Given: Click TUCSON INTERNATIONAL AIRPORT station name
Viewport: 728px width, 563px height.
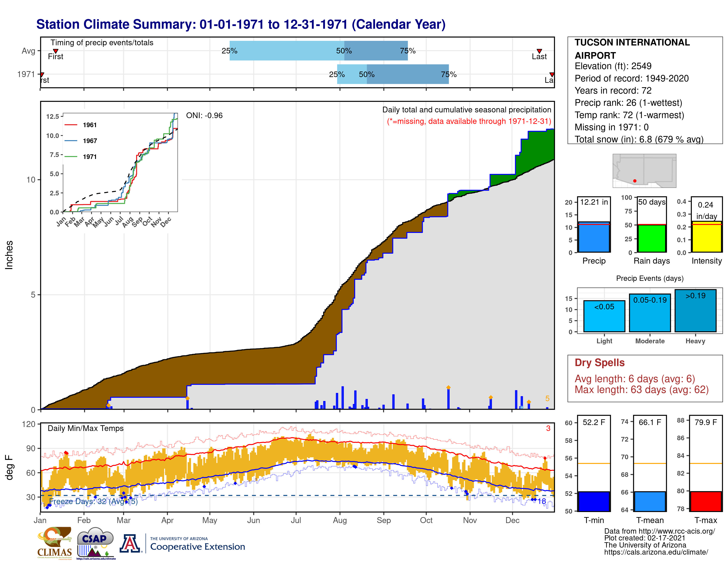Looking at the screenshot, I should pos(632,49).
